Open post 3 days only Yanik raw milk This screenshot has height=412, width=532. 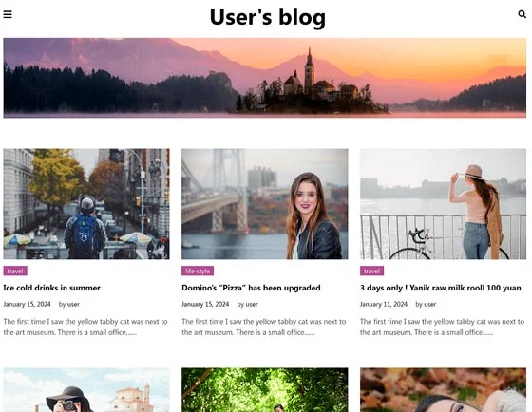pos(441,288)
